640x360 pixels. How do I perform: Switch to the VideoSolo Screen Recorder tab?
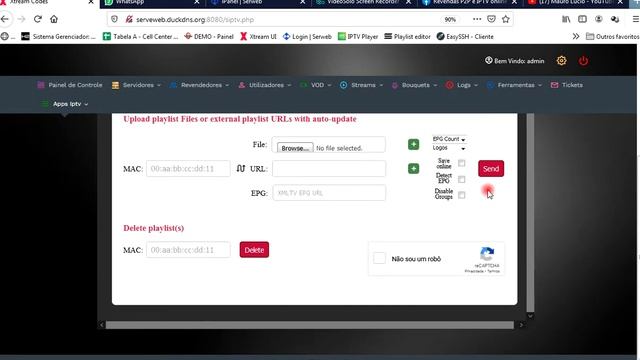point(363,3)
